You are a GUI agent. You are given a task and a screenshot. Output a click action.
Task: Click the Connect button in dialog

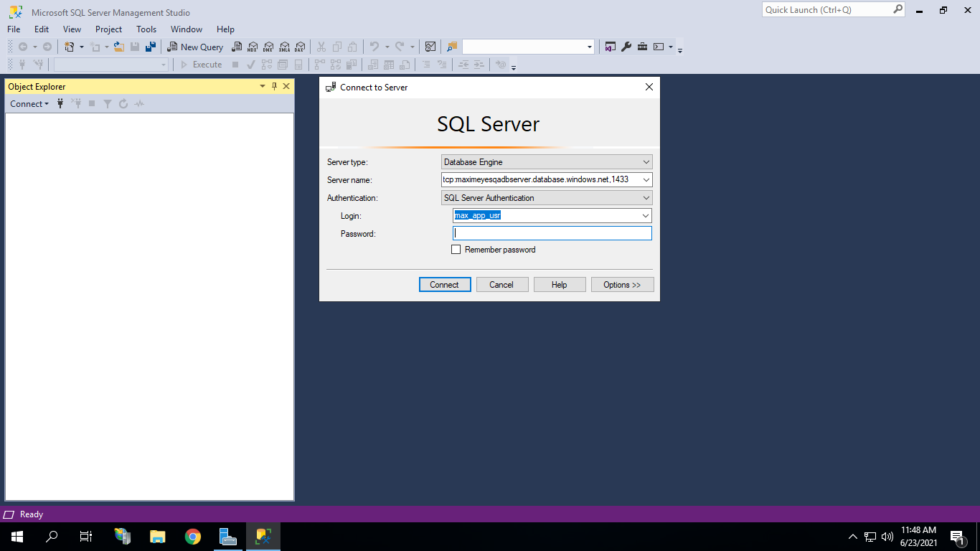(445, 285)
